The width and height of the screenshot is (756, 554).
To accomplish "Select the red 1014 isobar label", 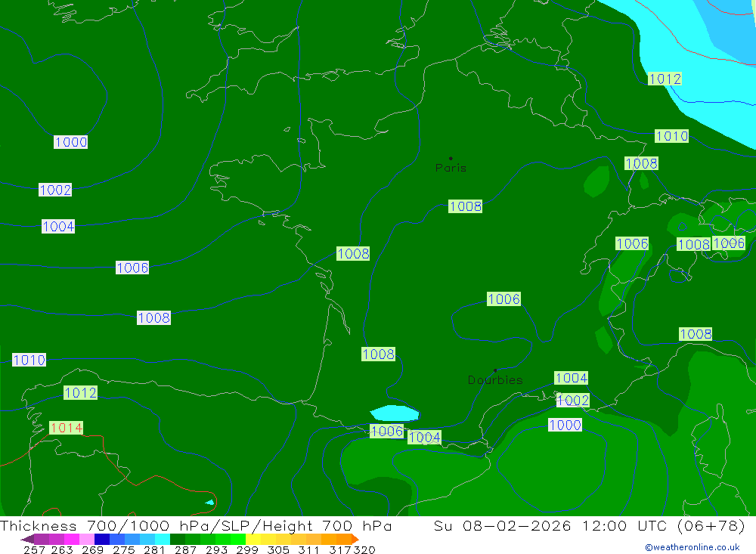I will point(66,428).
